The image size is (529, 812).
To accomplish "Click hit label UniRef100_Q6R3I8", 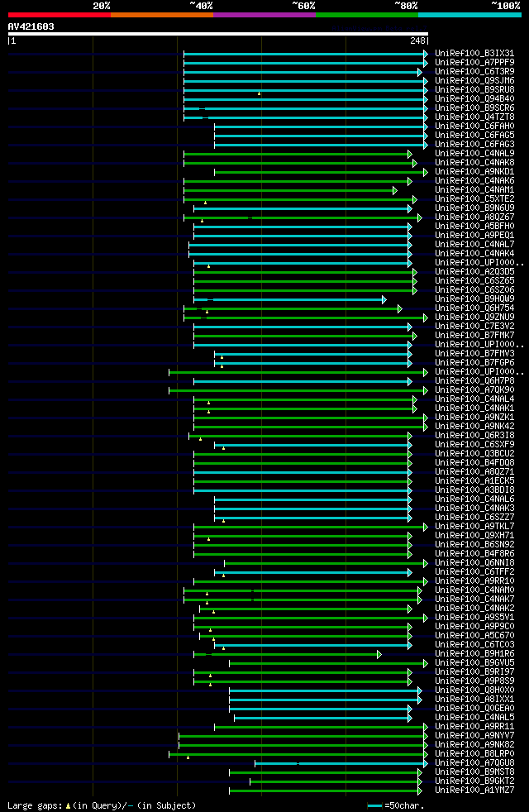I will click(x=474, y=436).
